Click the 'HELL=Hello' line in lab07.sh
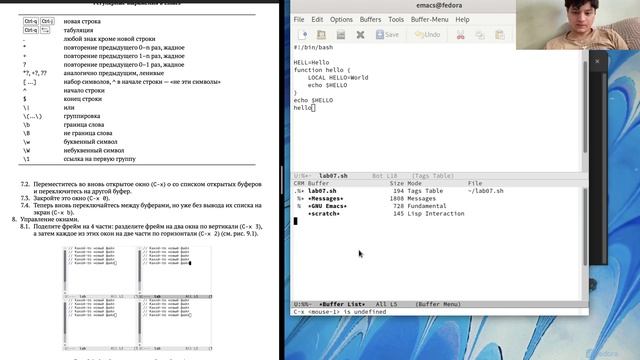 point(311,62)
